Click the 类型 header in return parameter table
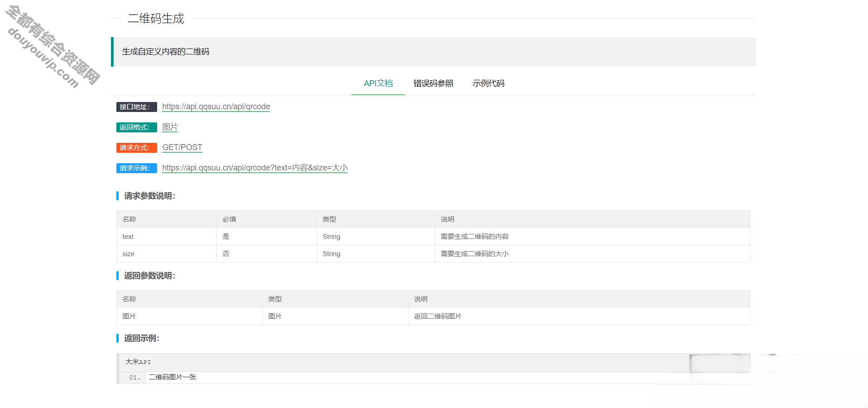The image size is (868, 408). click(x=336, y=299)
